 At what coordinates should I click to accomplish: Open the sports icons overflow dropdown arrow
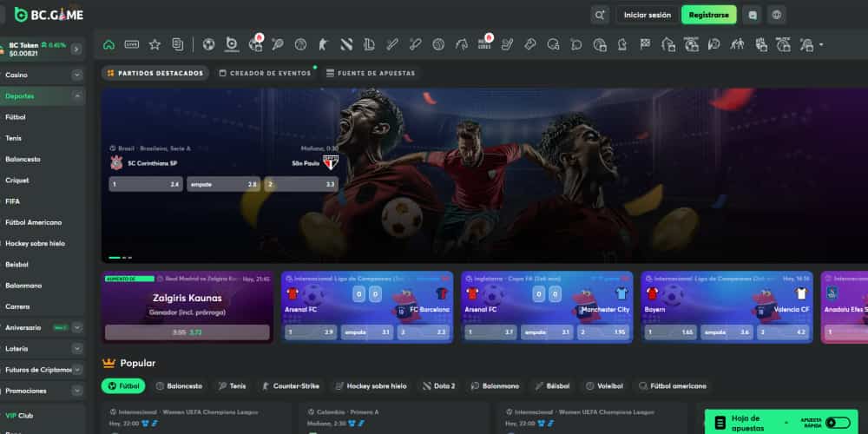point(821,44)
